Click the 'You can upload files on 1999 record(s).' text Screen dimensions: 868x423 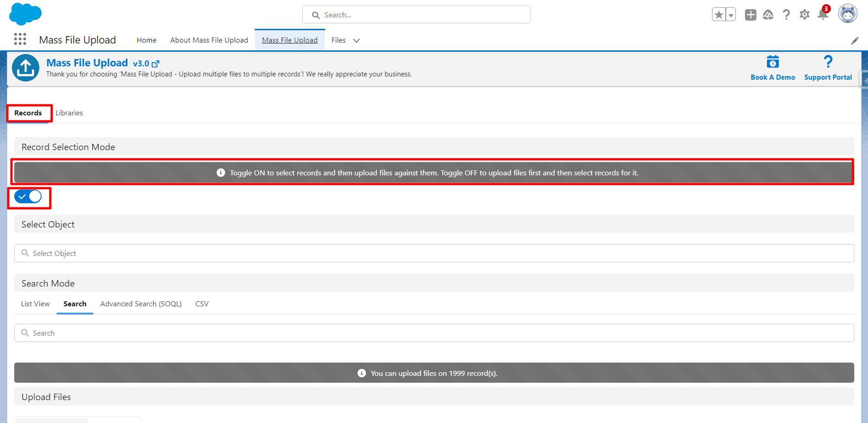click(x=434, y=373)
